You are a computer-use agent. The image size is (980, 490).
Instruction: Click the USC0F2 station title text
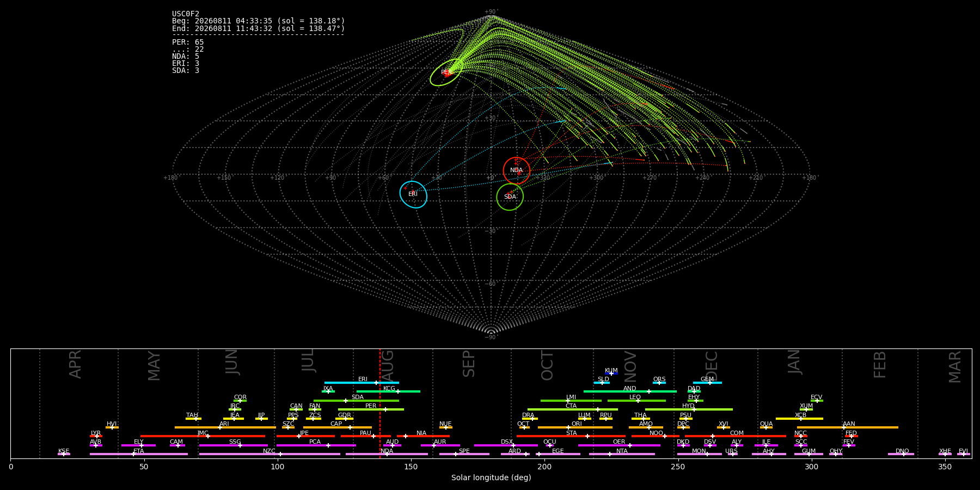(186, 14)
